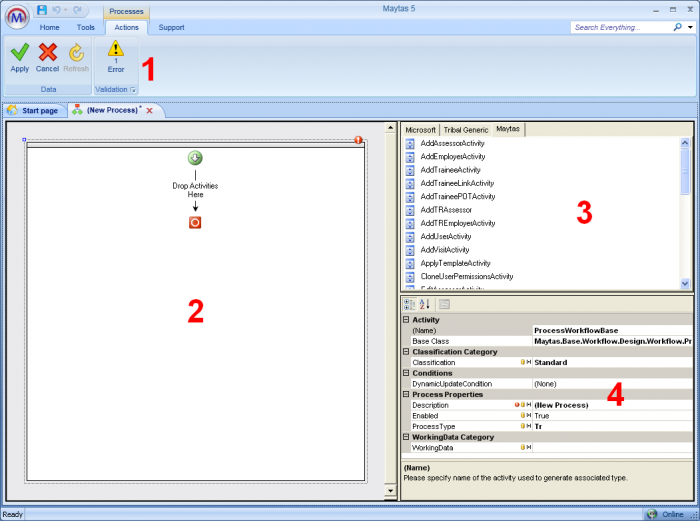
Task: Select AddEmployerActivity from the toolbox list
Action: point(453,157)
